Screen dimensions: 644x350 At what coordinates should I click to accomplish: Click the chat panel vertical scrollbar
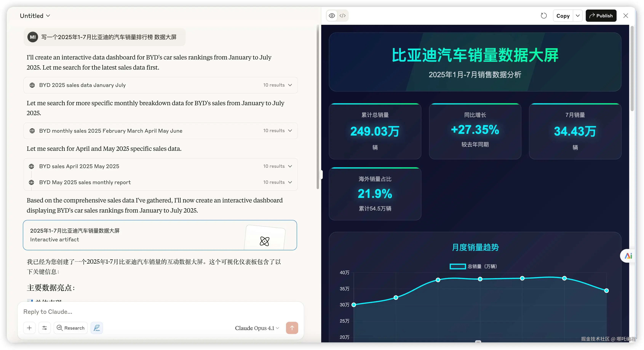point(318,107)
